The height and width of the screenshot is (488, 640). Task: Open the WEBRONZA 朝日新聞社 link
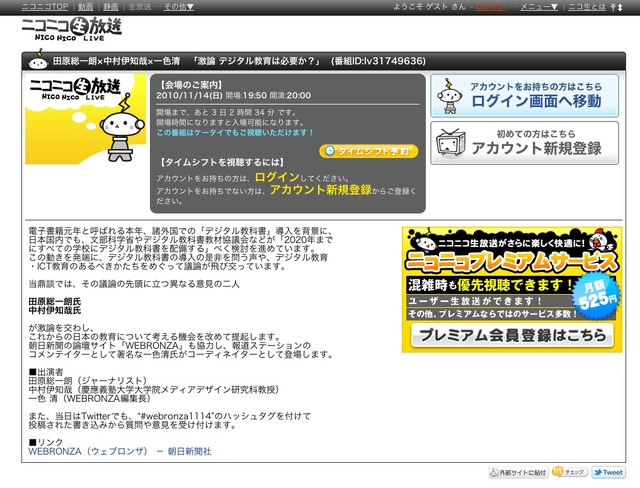120,451
